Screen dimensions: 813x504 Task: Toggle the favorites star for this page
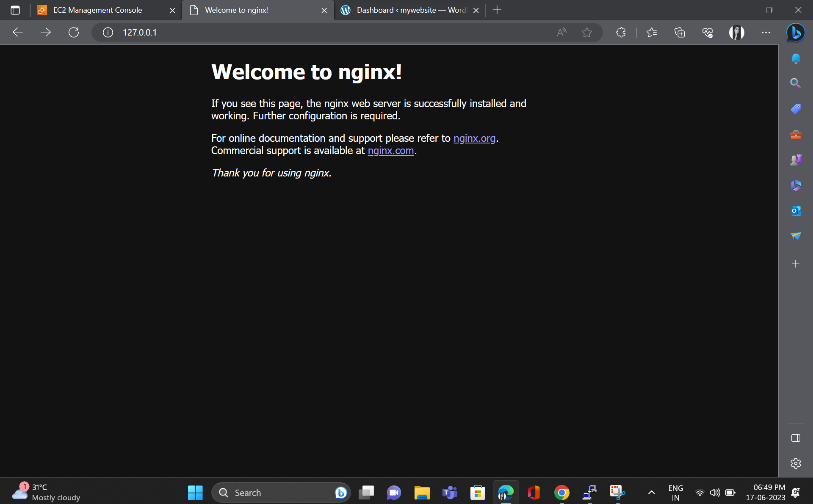(587, 32)
